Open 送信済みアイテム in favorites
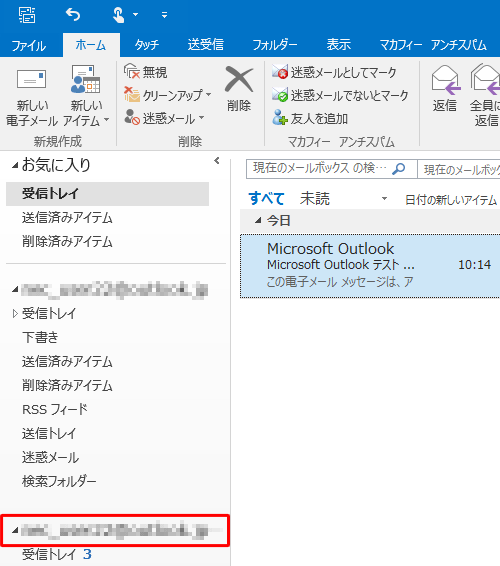 67,218
